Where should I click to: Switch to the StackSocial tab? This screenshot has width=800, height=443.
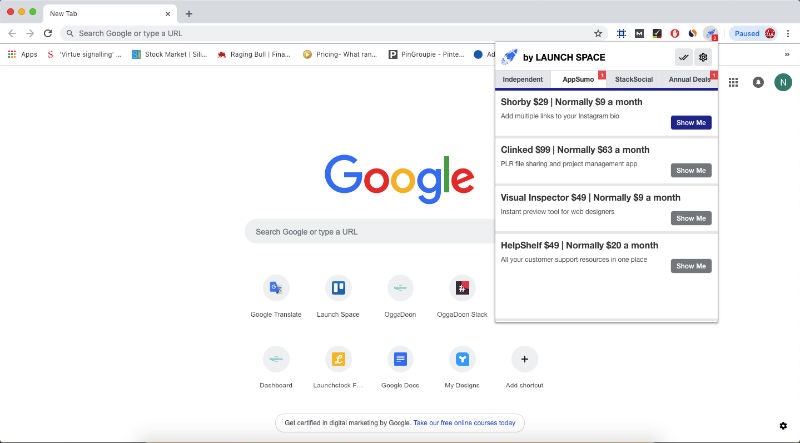tap(634, 80)
